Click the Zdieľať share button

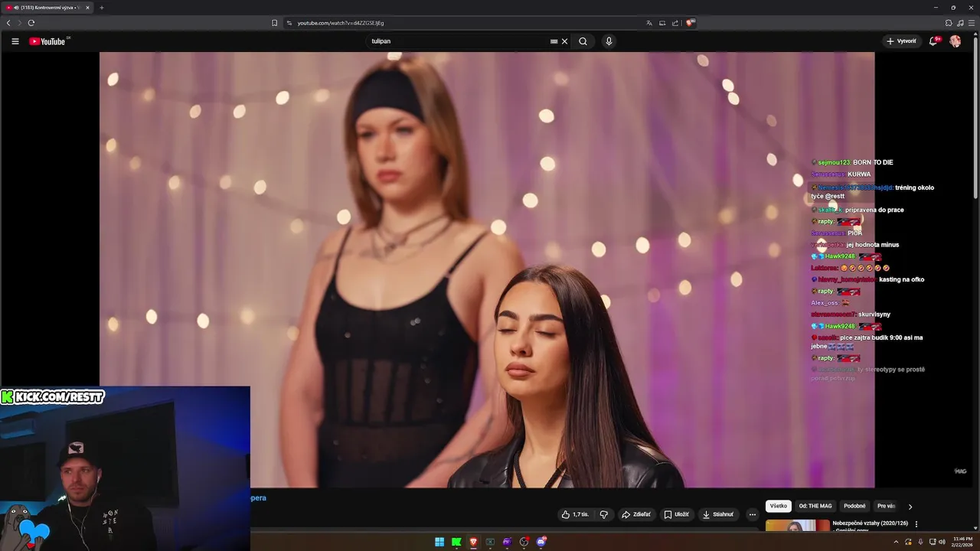pyautogui.click(x=636, y=514)
